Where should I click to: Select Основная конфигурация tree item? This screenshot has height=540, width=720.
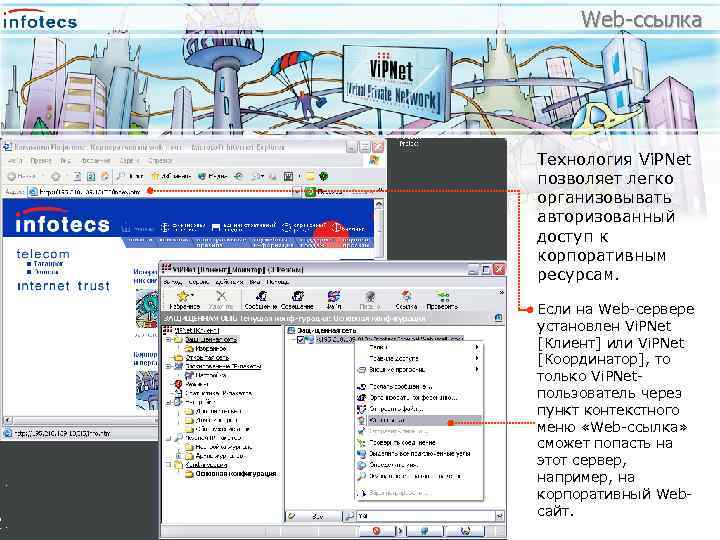click(x=236, y=473)
